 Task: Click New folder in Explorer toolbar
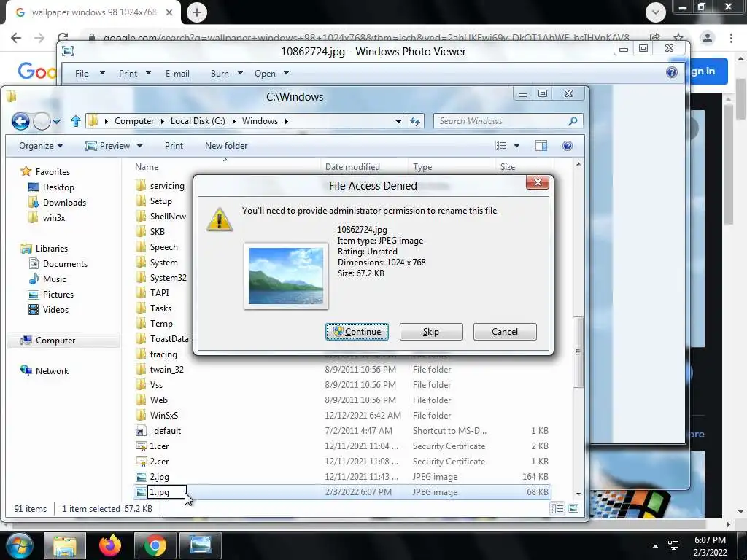click(x=226, y=146)
